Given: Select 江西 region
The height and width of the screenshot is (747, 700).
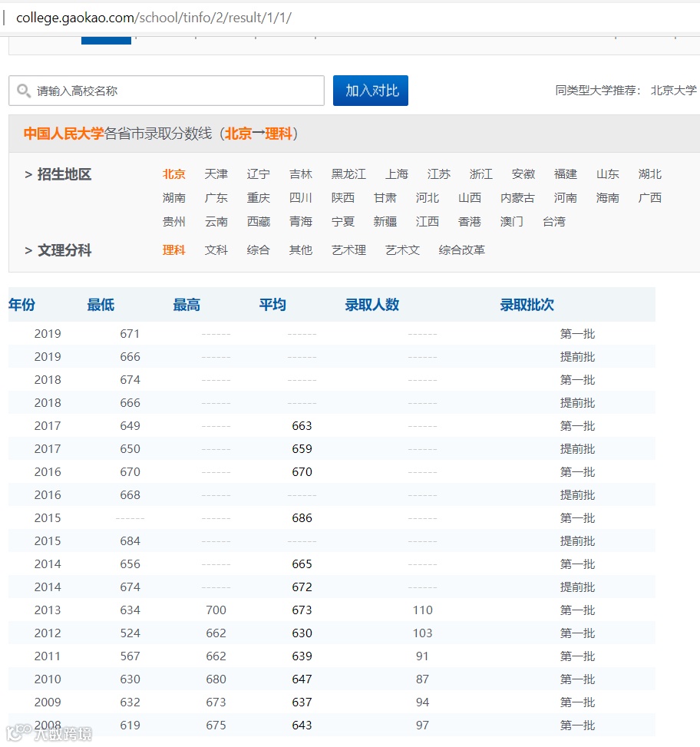Looking at the screenshot, I should 428,222.
